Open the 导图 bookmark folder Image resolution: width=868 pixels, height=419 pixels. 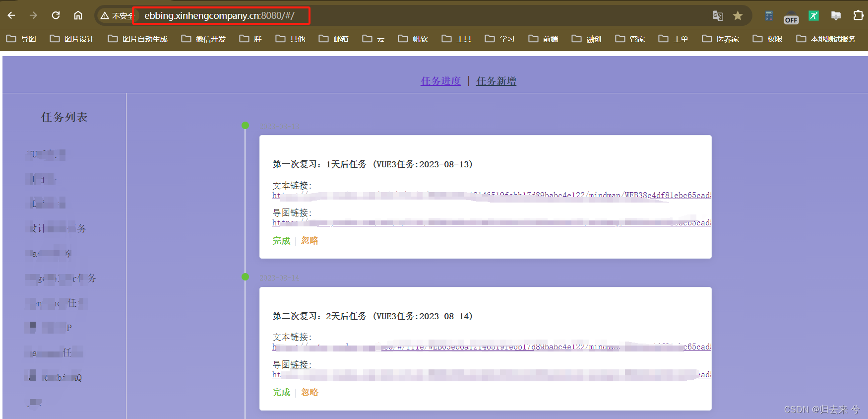point(21,39)
